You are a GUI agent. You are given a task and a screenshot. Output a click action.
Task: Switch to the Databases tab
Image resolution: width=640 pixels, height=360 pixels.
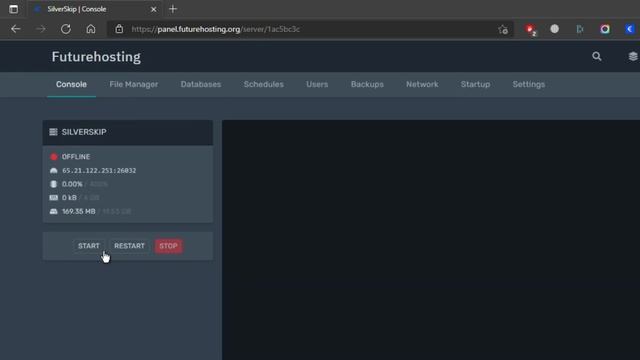(201, 84)
